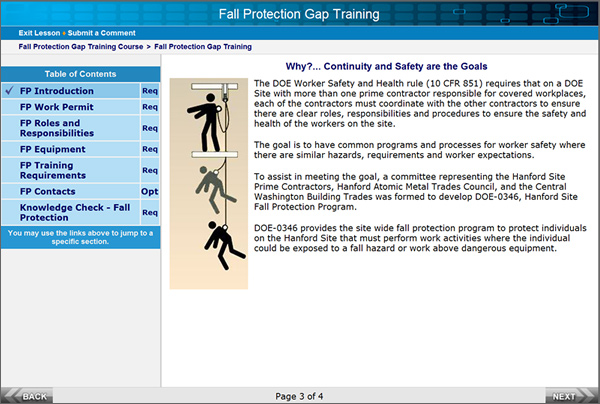600x404 pixels.
Task: Start the Knowledge Check - Fall Protection
Action: click(x=72, y=212)
